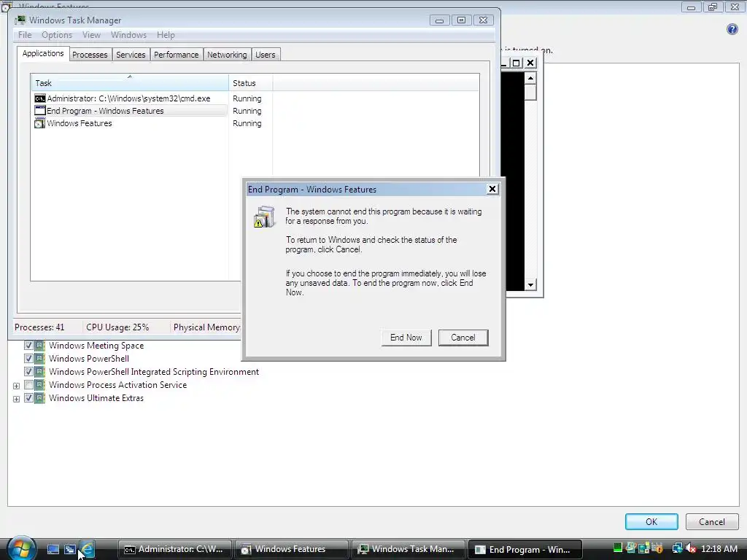Click Cancel in Windows Features window
Image resolution: width=747 pixels, height=560 pixels.
pos(712,522)
